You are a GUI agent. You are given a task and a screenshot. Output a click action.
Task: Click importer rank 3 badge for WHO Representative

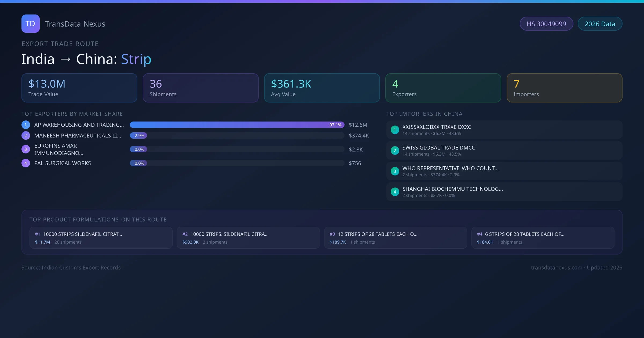[x=395, y=171]
